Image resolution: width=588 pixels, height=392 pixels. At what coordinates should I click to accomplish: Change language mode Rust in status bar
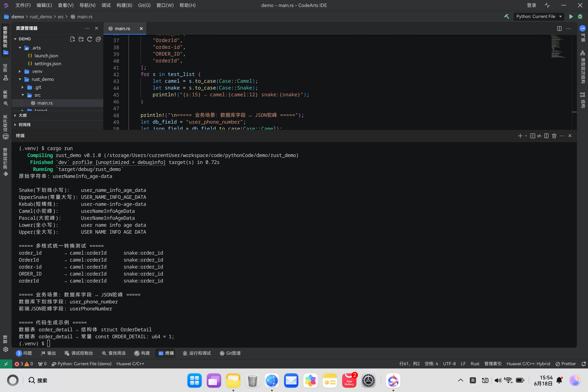click(x=475, y=364)
